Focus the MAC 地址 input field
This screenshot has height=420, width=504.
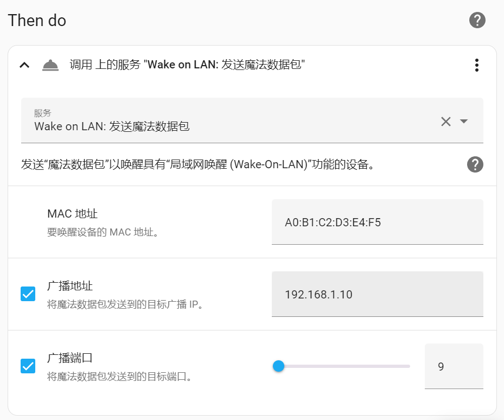(x=377, y=222)
